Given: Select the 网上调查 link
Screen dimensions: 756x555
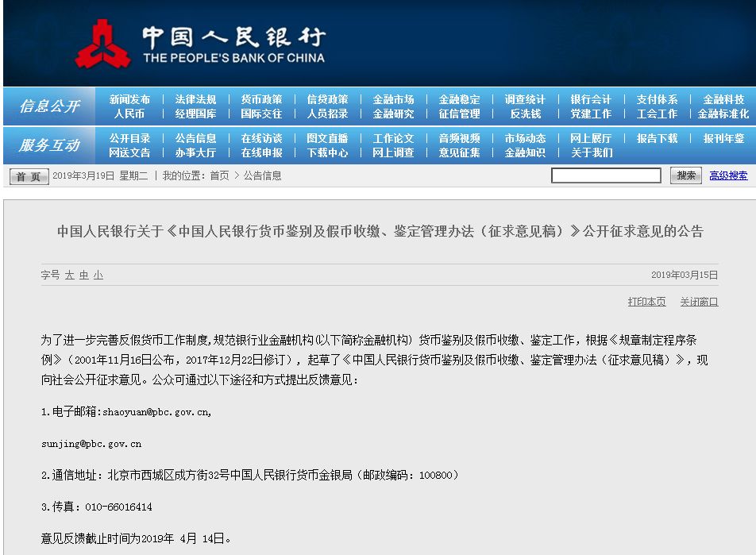Looking at the screenshot, I should 393,153.
